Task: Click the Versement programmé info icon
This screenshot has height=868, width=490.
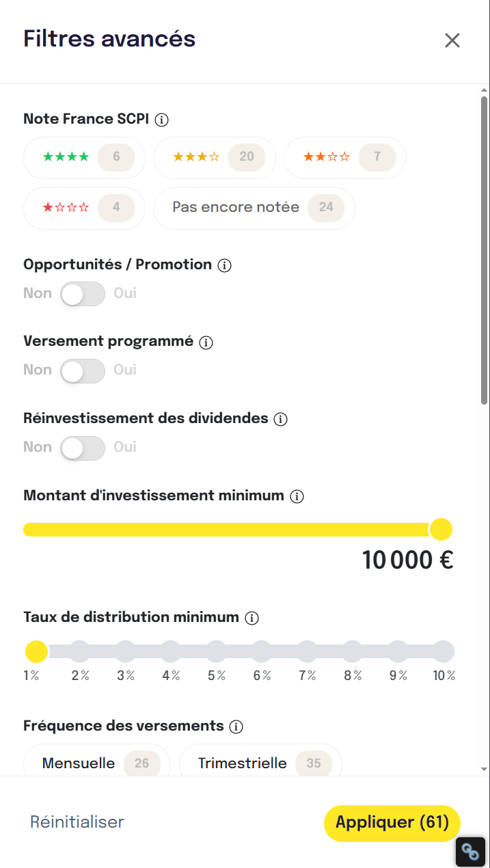Action: coord(206,342)
